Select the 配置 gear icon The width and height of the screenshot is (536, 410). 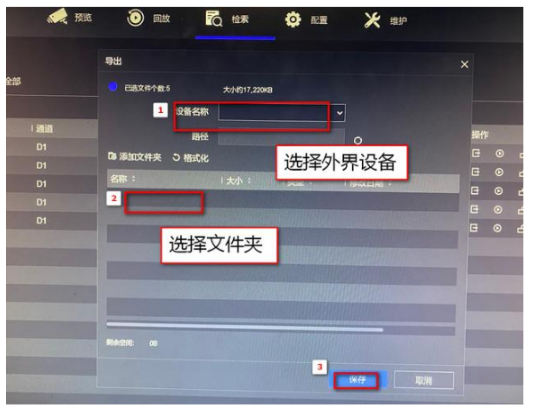pos(293,19)
